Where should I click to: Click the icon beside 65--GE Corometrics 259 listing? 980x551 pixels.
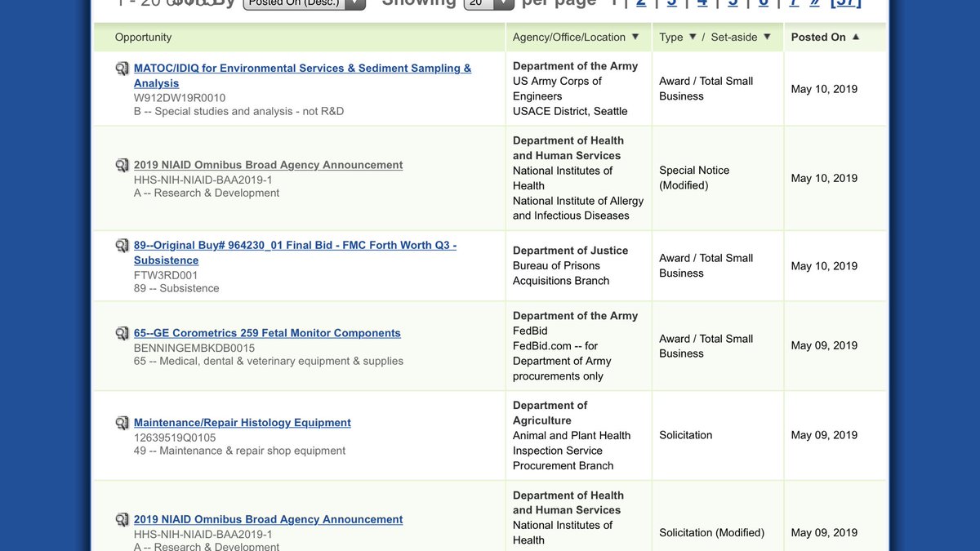tap(122, 333)
